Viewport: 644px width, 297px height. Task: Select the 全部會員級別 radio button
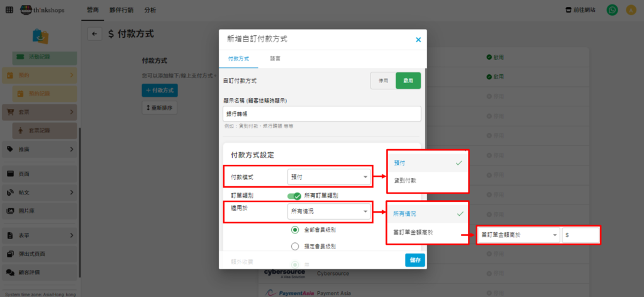(x=295, y=230)
